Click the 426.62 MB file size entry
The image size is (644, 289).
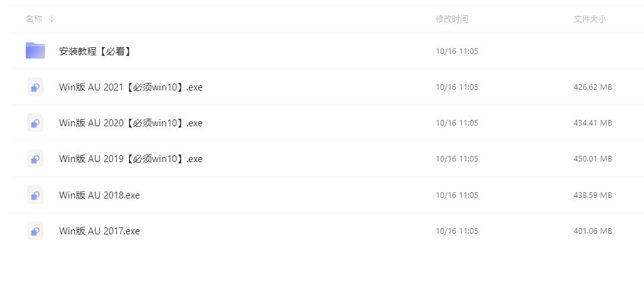point(593,87)
